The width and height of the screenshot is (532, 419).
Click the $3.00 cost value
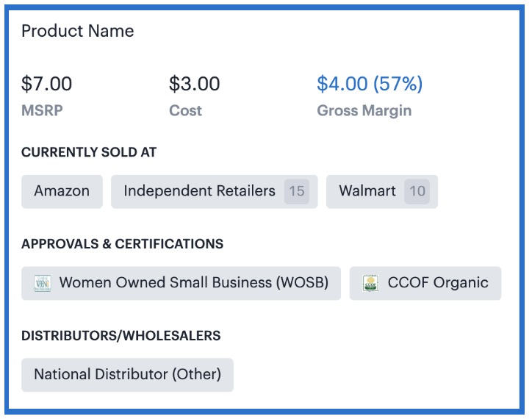tap(195, 84)
